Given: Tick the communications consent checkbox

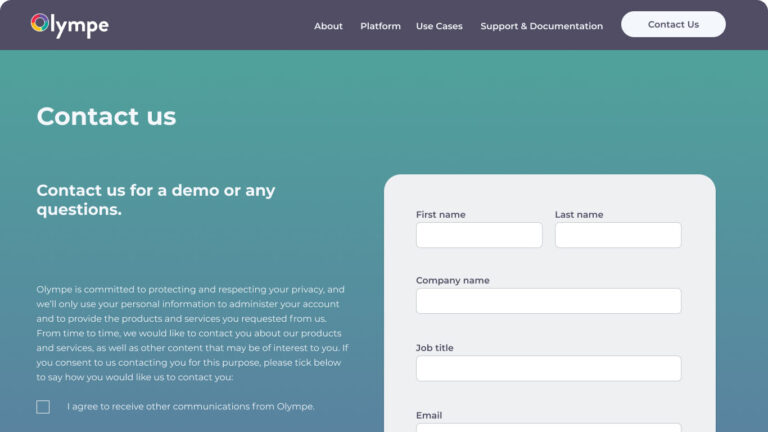Looking at the screenshot, I should click(x=43, y=407).
